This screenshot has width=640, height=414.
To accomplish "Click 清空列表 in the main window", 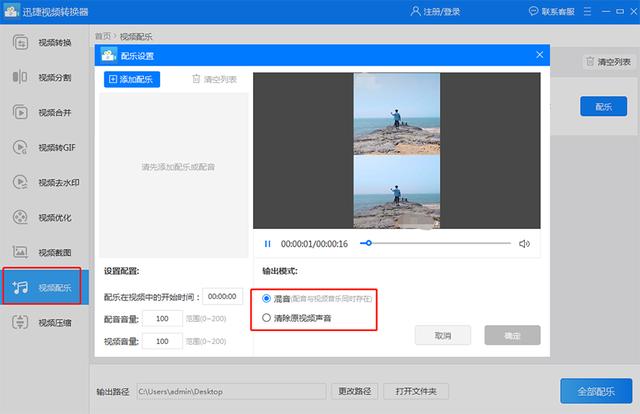I will 609,62.
